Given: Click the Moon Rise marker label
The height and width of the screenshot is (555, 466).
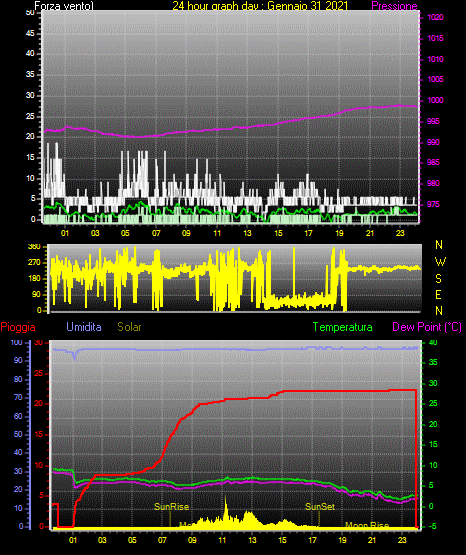Looking at the screenshot, I should 367,525.
